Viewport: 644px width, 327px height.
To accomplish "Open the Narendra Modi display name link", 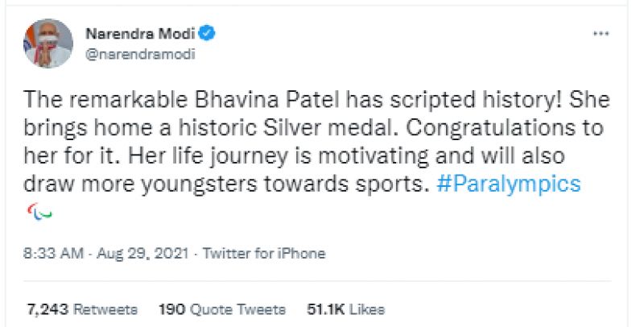I will coord(140,34).
